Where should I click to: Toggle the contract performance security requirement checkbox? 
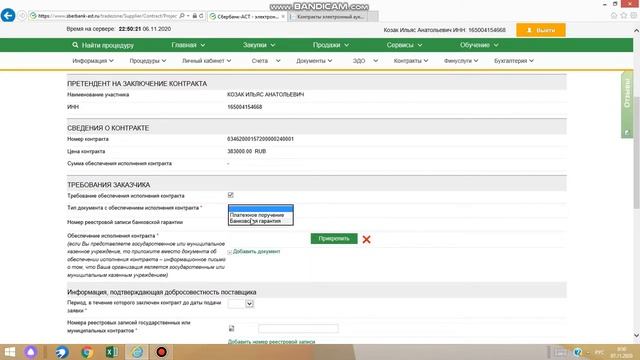(x=231, y=195)
